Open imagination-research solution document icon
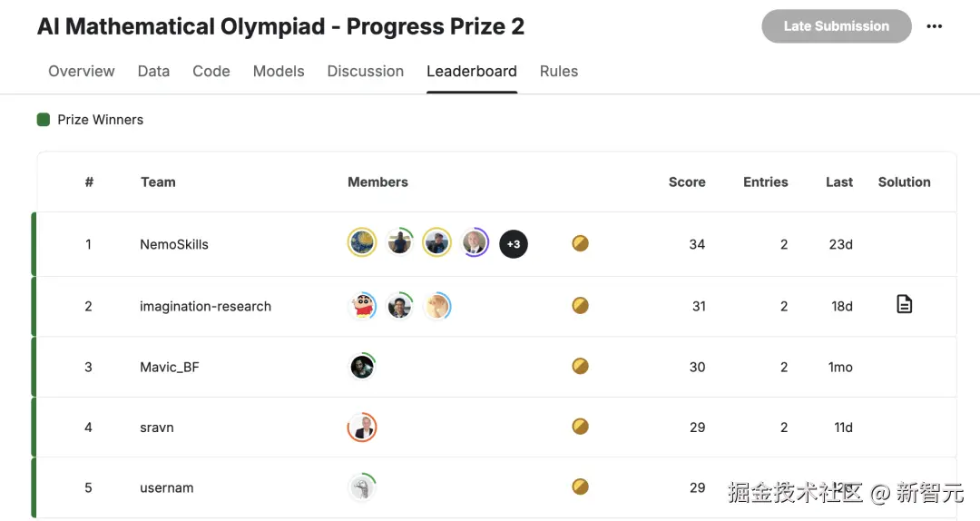This screenshot has width=980, height=521. [904, 305]
